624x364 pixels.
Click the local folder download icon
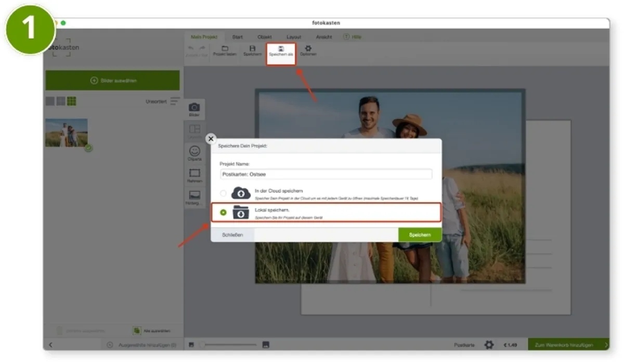click(x=241, y=212)
